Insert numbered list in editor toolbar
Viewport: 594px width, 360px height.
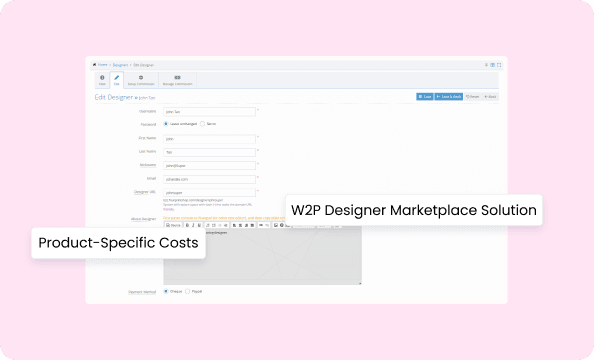(208, 225)
